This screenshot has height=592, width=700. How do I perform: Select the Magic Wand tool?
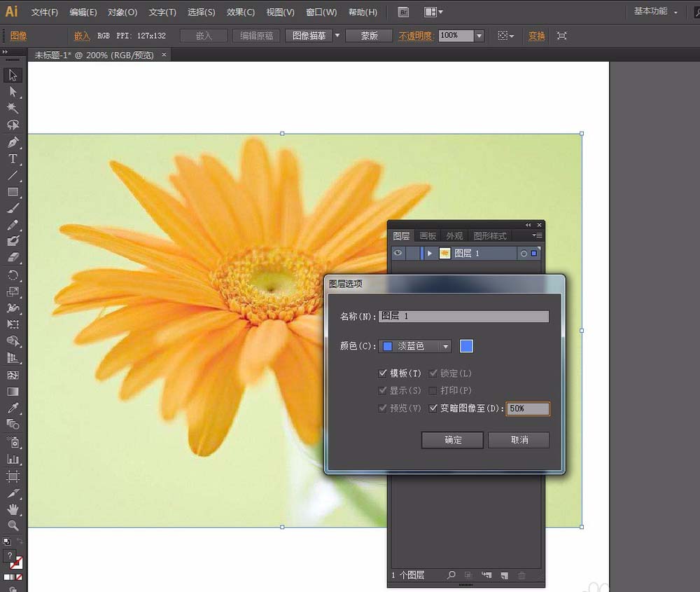[x=13, y=108]
